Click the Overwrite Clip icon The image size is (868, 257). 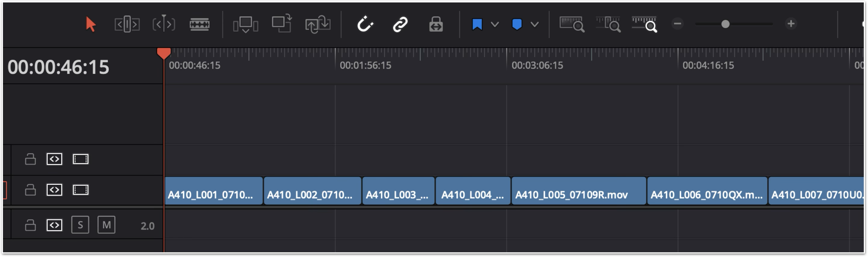click(x=282, y=24)
